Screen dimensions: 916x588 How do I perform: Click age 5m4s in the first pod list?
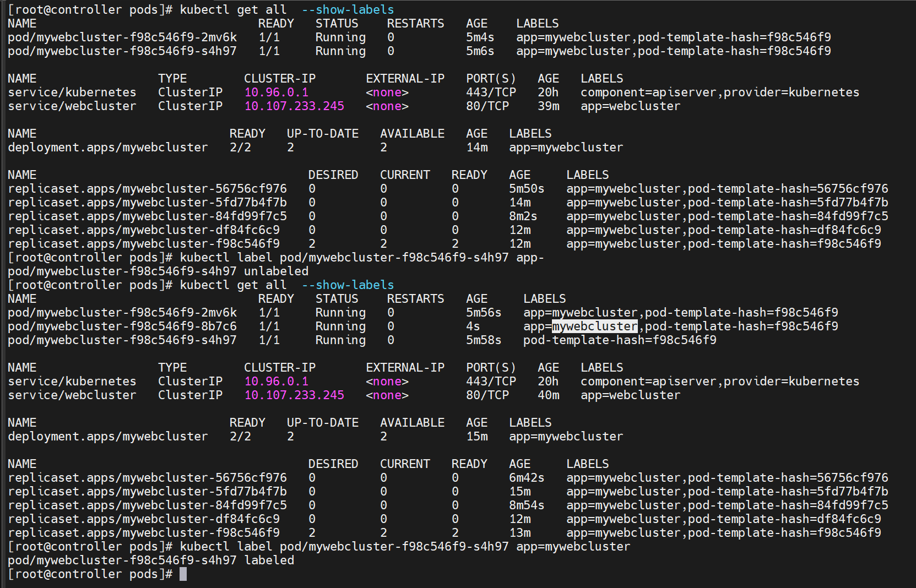pos(480,37)
